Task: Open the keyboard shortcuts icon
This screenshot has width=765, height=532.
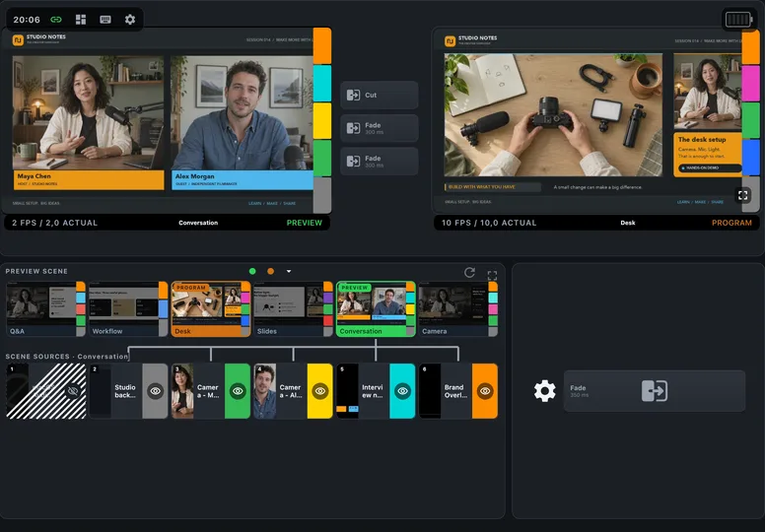Action: coord(105,20)
